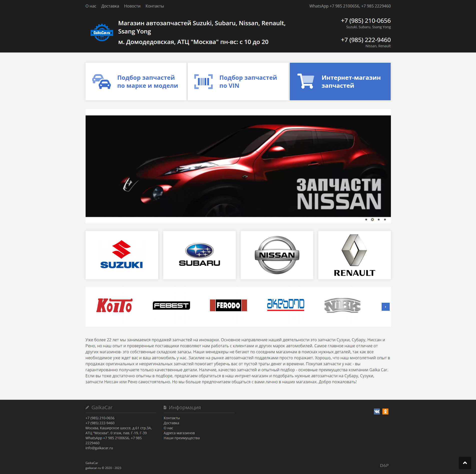Screen dimensions: 476x474
Task: Advance manufacturer carousel with right arrow
Action: click(385, 306)
